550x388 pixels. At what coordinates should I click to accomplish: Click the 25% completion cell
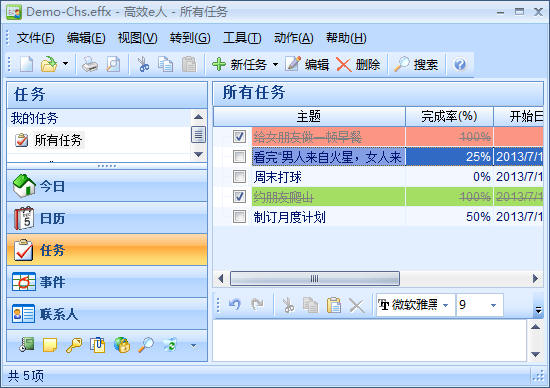(449, 156)
